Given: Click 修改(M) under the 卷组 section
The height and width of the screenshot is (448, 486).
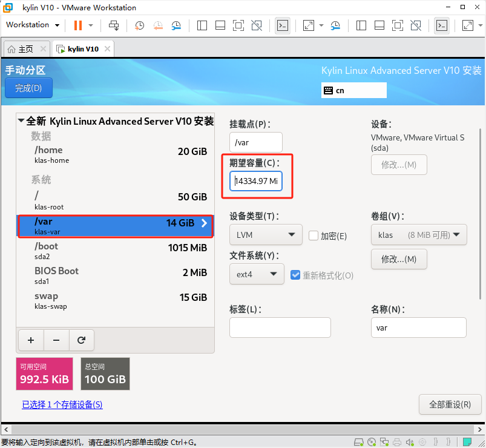Looking at the screenshot, I should [399, 259].
